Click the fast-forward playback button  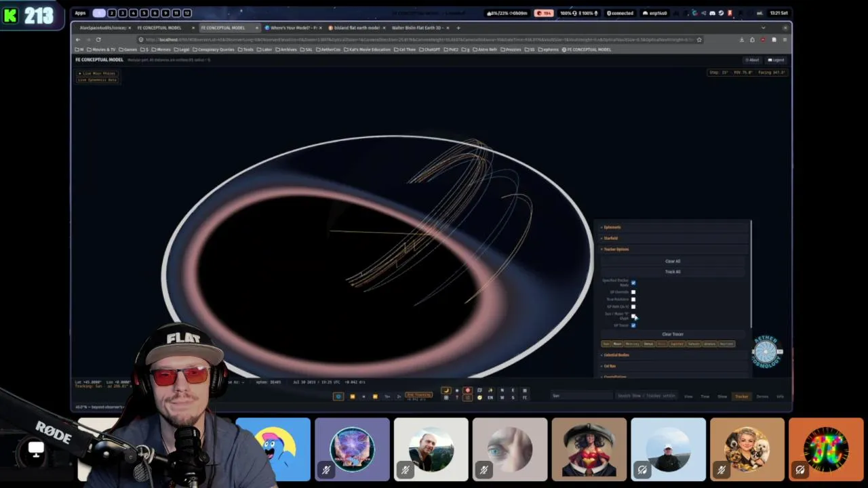(375, 396)
